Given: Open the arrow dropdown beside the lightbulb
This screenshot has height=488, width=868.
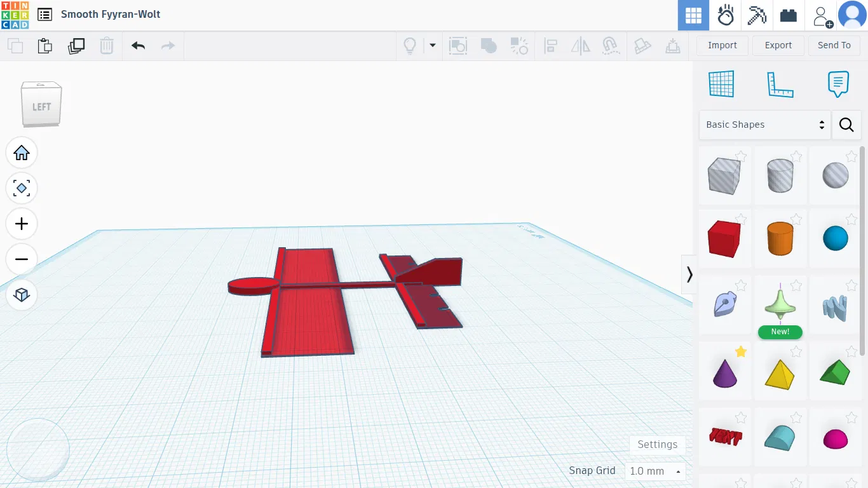Looking at the screenshot, I should [x=433, y=45].
